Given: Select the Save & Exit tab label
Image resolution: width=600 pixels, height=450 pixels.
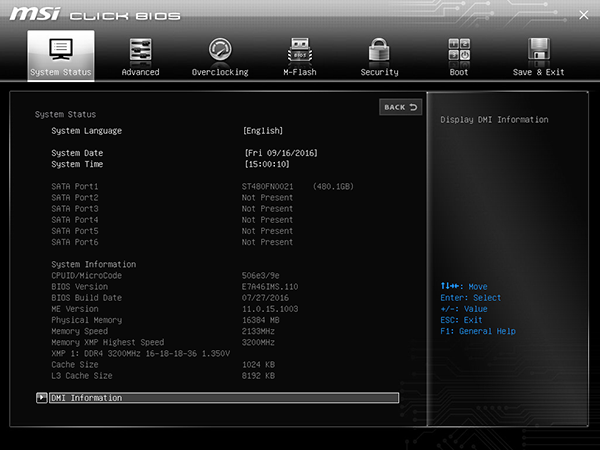Looking at the screenshot, I should (x=538, y=72).
